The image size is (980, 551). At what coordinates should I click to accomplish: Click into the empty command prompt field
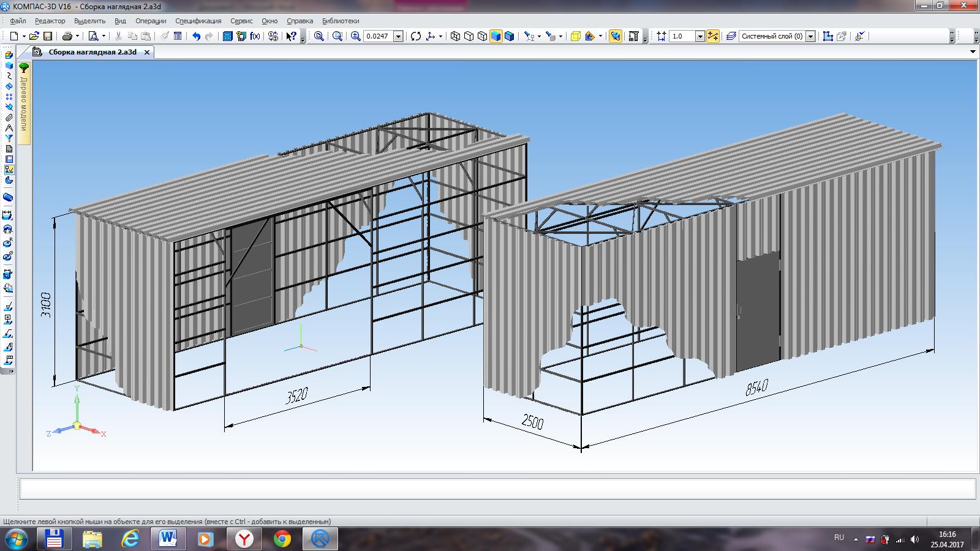tap(497, 489)
